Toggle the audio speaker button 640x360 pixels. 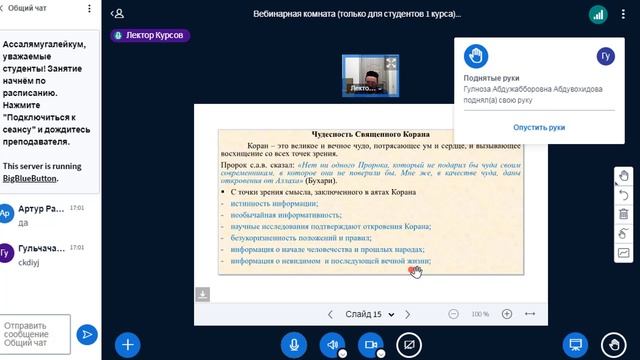click(x=332, y=345)
